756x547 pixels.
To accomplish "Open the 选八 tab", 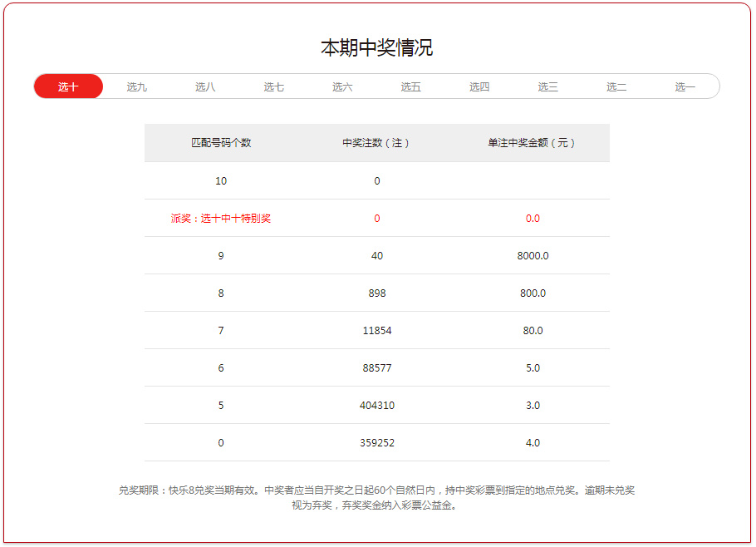I will click(x=205, y=86).
